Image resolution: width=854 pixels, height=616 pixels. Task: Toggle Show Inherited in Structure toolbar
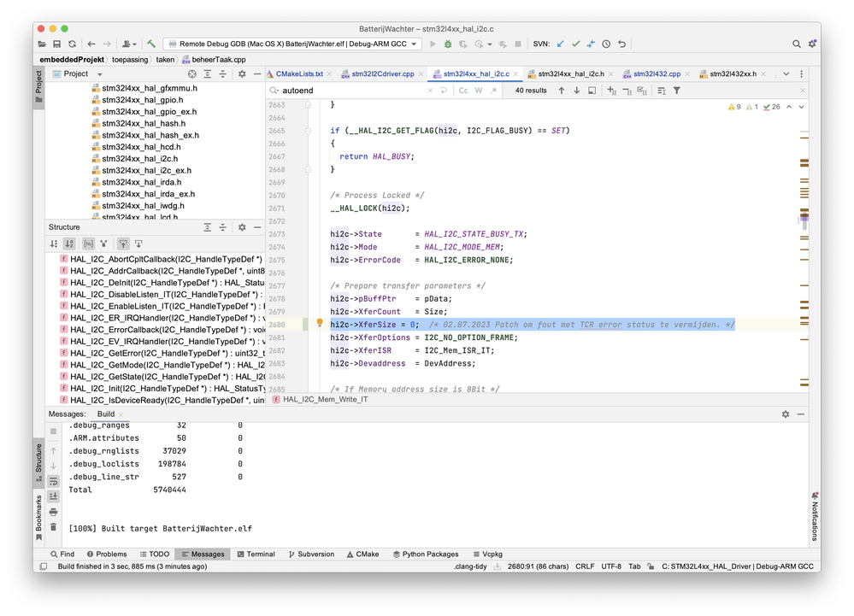[103, 243]
